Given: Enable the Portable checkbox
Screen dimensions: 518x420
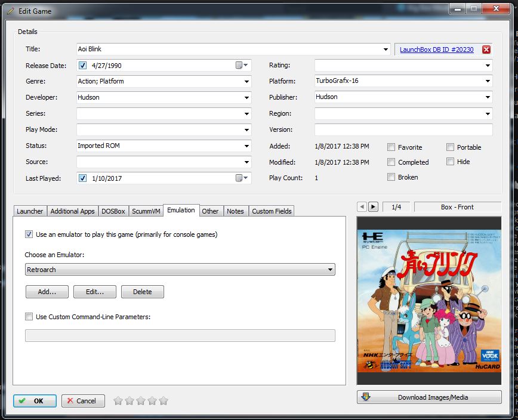Looking at the screenshot, I should (x=450, y=147).
